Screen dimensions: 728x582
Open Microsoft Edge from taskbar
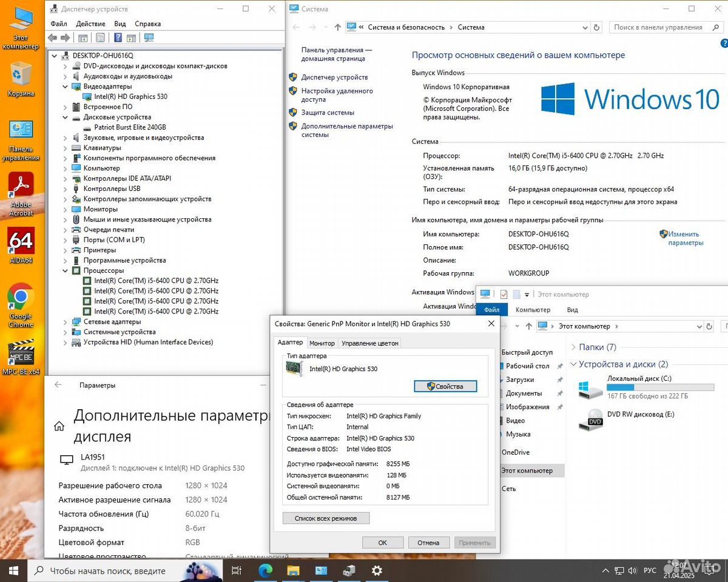265,570
